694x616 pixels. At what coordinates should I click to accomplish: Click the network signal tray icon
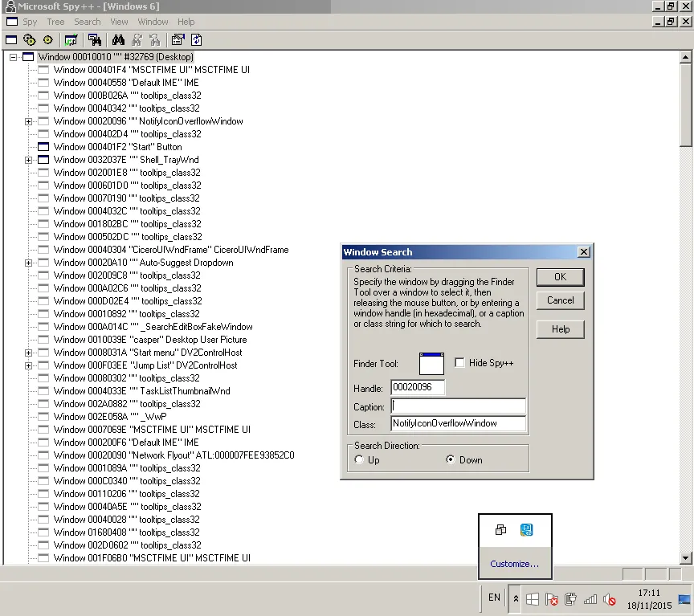pos(590,600)
